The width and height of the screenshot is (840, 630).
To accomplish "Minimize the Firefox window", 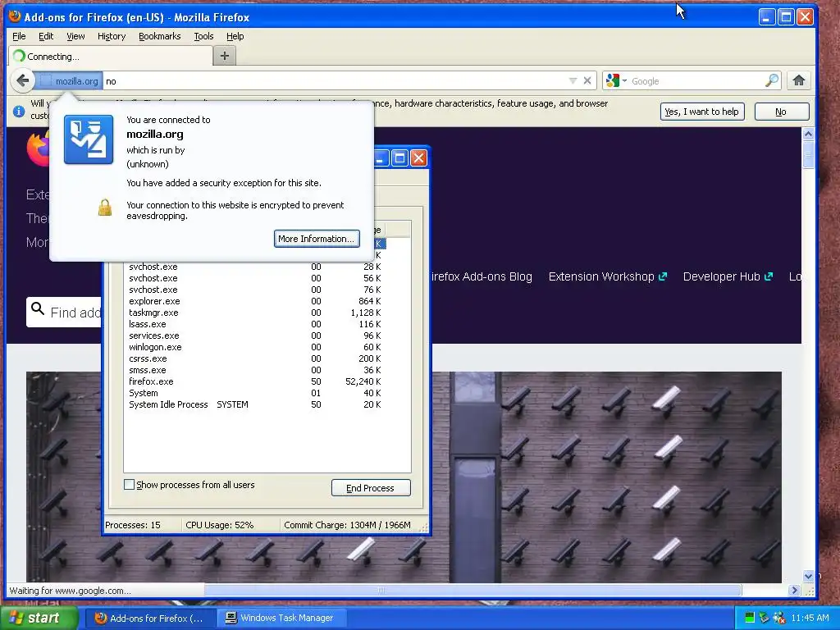I will (767, 17).
